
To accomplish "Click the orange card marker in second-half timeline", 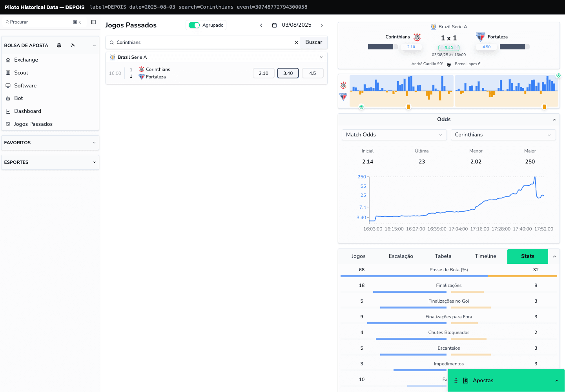I will pyautogui.click(x=544, y=107).
